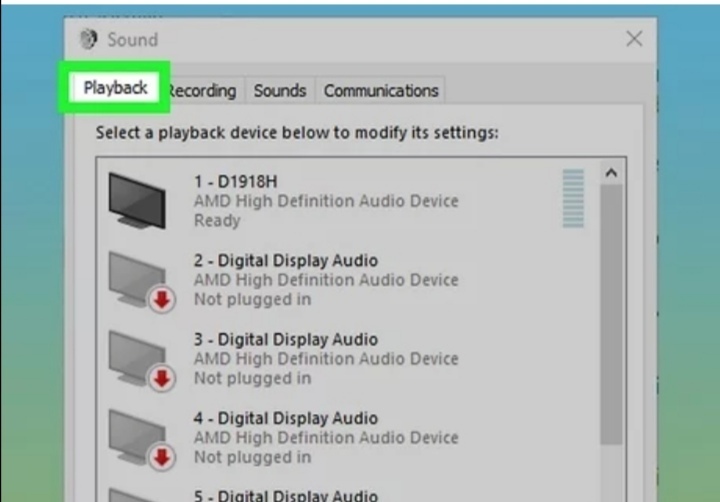Viewport: 720px width, 502px height.
Task: Click the device list scrollbar thumb
Action: coord(611,315)
